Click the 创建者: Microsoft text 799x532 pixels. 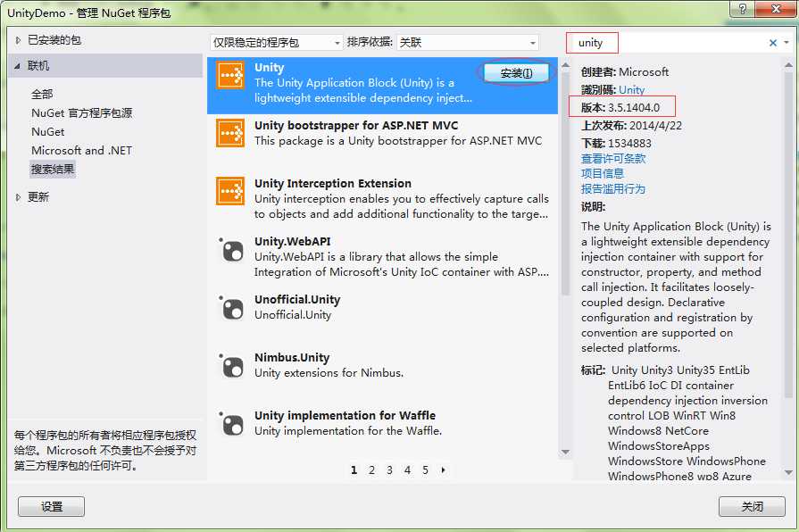pos(625,71)
